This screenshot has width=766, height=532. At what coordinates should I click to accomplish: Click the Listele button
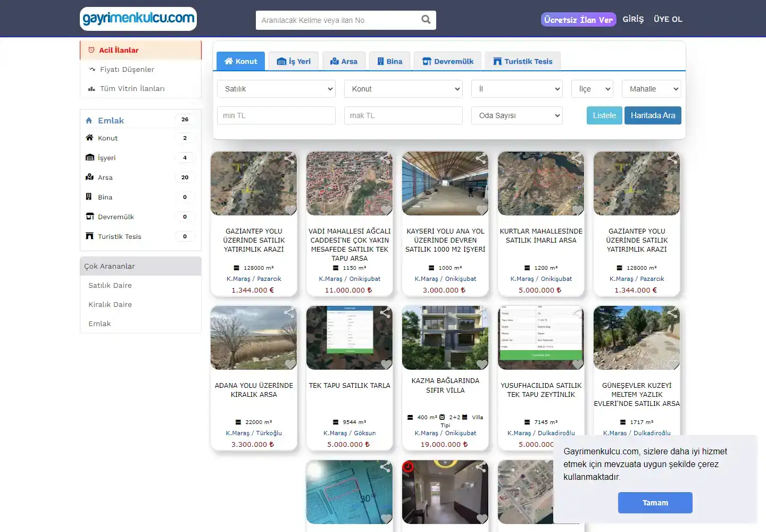(x=604, y=115)
